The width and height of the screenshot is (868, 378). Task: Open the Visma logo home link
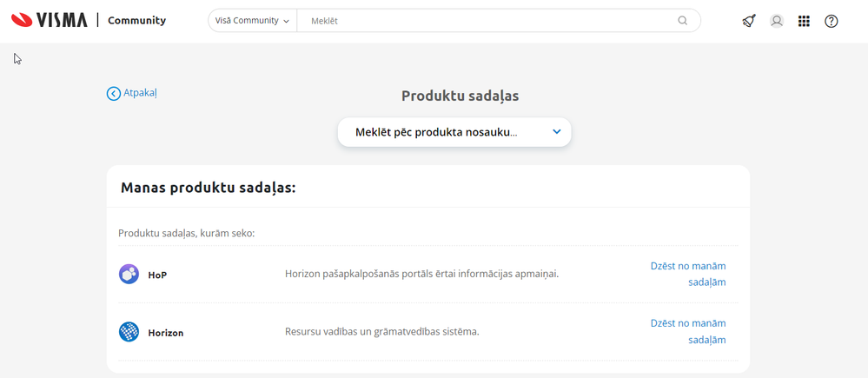pyautogui.click(x=50, y=21)
